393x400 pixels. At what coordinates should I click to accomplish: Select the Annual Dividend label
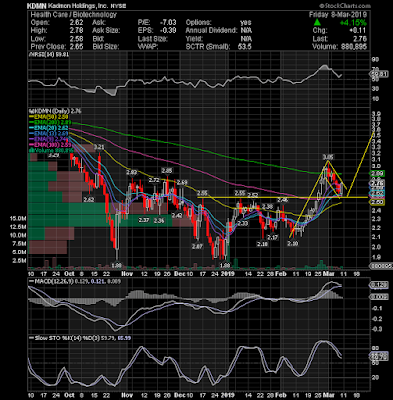coord(211,30)
